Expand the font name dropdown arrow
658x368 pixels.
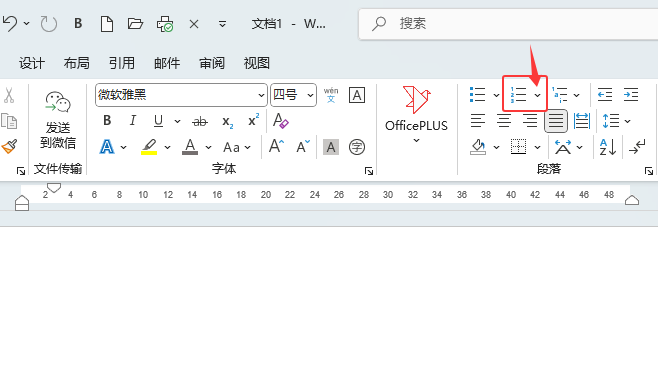(x=261, y=95)
